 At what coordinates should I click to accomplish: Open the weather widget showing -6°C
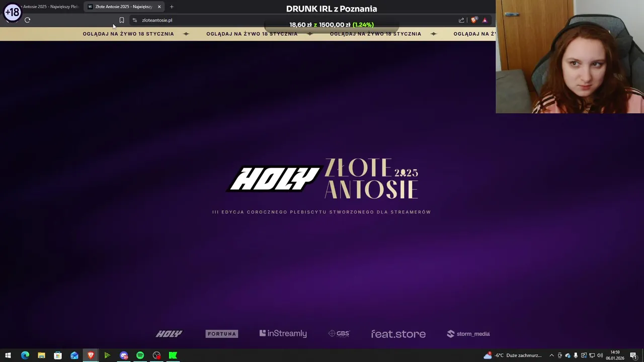tap(513, 355)
